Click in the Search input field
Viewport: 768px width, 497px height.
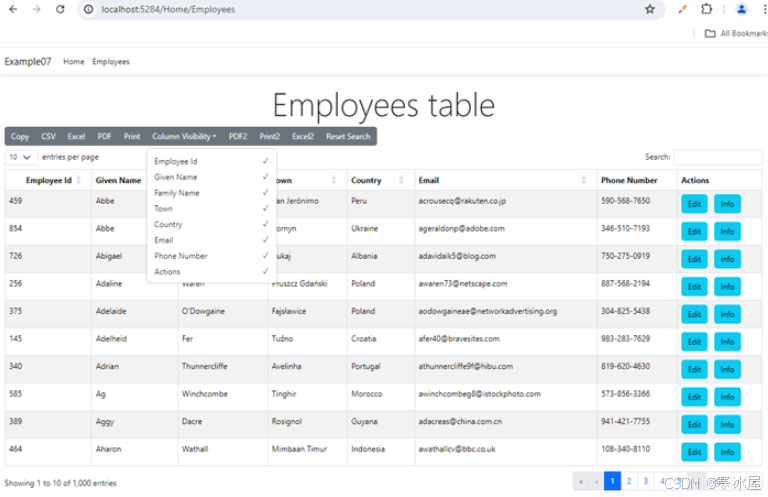pos(718,157)
